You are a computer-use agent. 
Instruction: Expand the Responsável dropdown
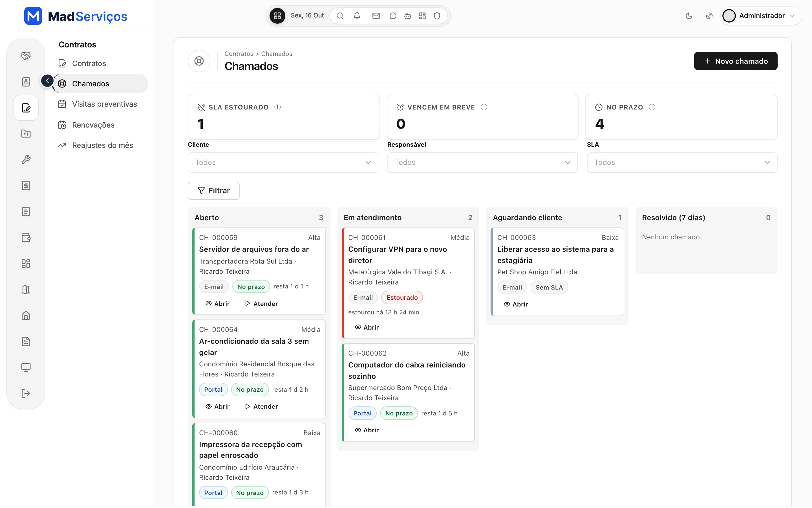(x=482, y=163)
